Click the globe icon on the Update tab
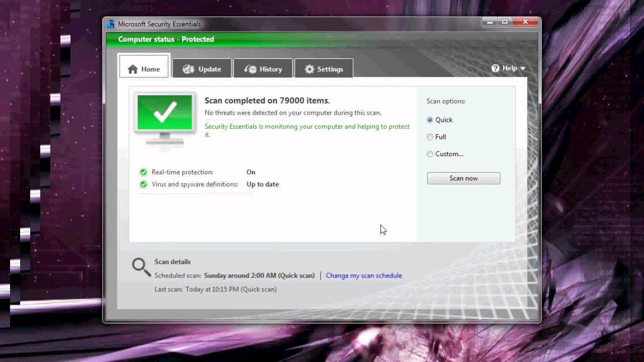This screenshot has height=362, width=644. click(x=189, y=69)
